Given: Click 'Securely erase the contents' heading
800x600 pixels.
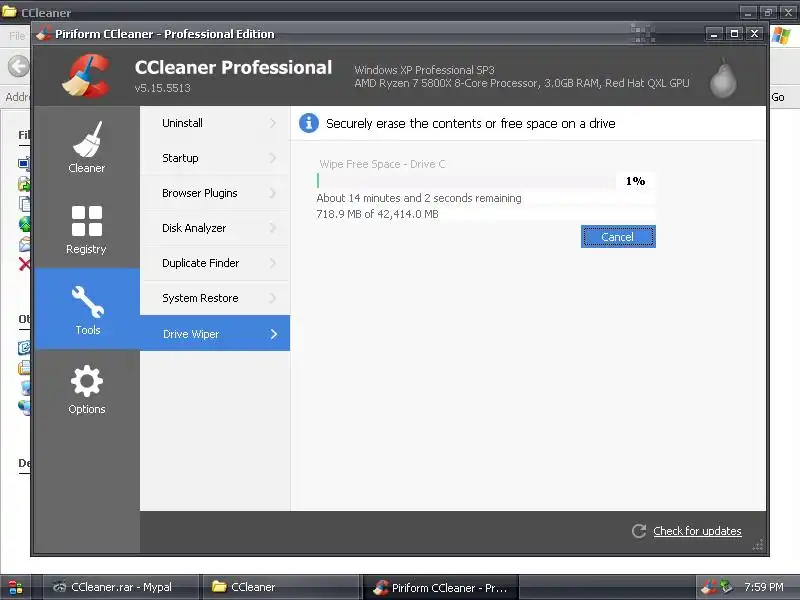Looking at the screenshot, I should point(470,123).
